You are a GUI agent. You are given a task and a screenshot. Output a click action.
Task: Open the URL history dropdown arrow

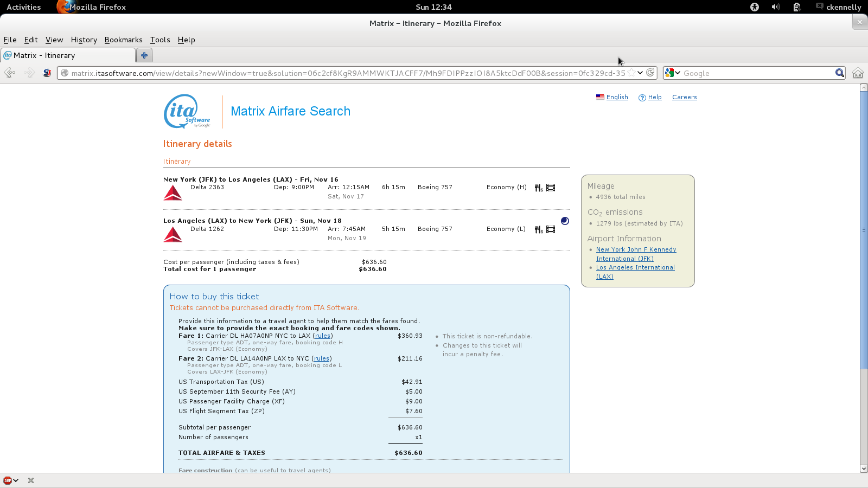tap(640, 73)
